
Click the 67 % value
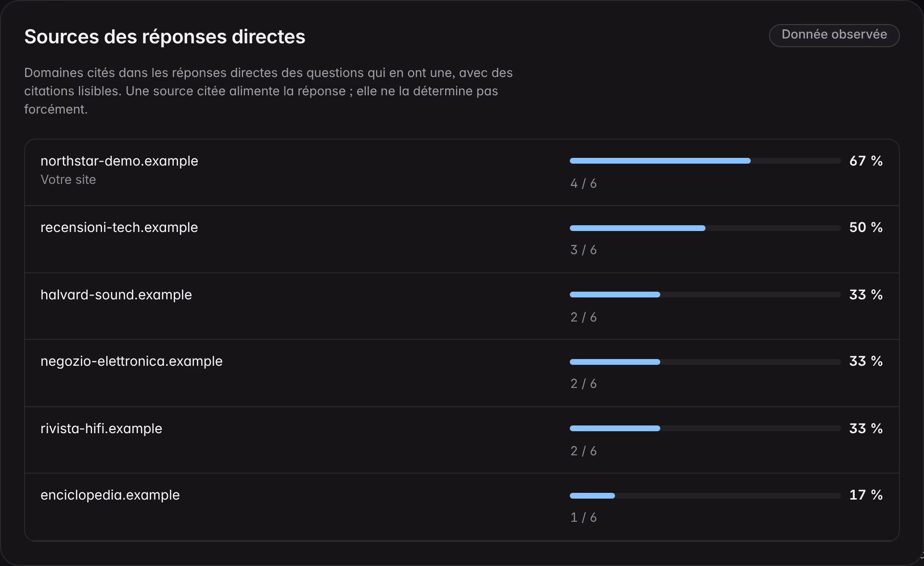coord(866,161)
